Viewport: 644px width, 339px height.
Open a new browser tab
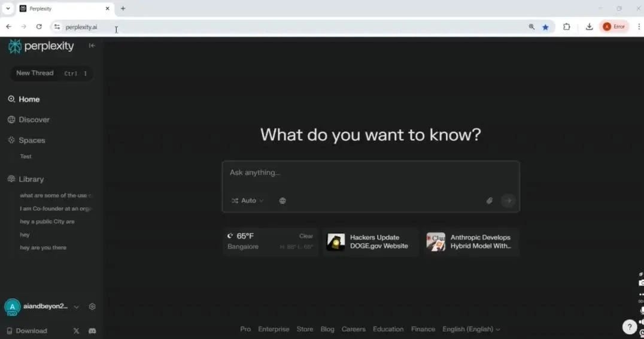[123, 8]
